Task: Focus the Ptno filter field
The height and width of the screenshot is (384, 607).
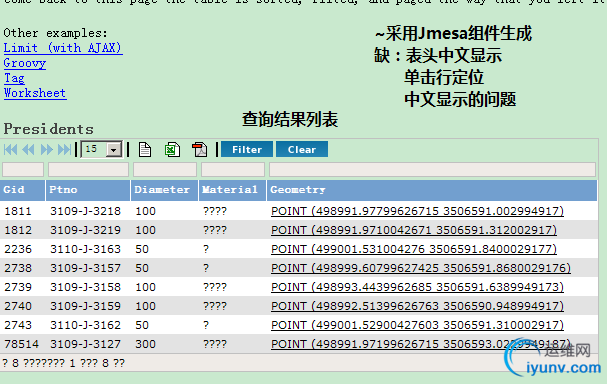Action: pyautogui.click(x=88, y=170)
